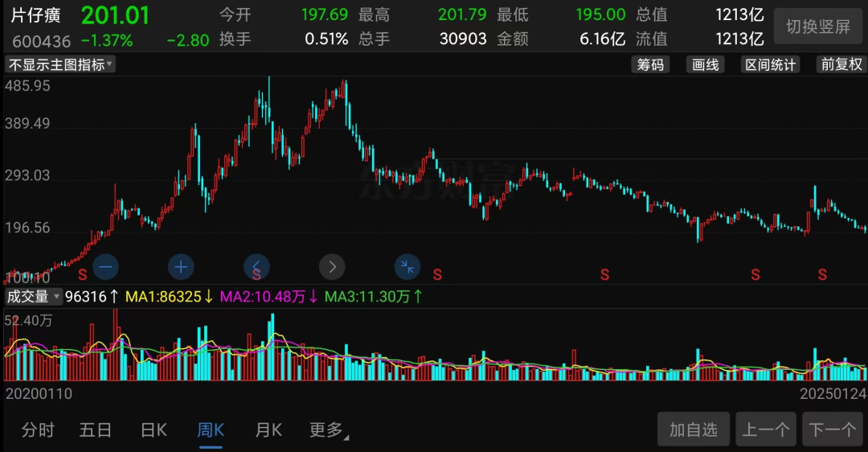
Task: Go to previous stock with 上一个
Action: pyautogui.click(x=766, y=429)
